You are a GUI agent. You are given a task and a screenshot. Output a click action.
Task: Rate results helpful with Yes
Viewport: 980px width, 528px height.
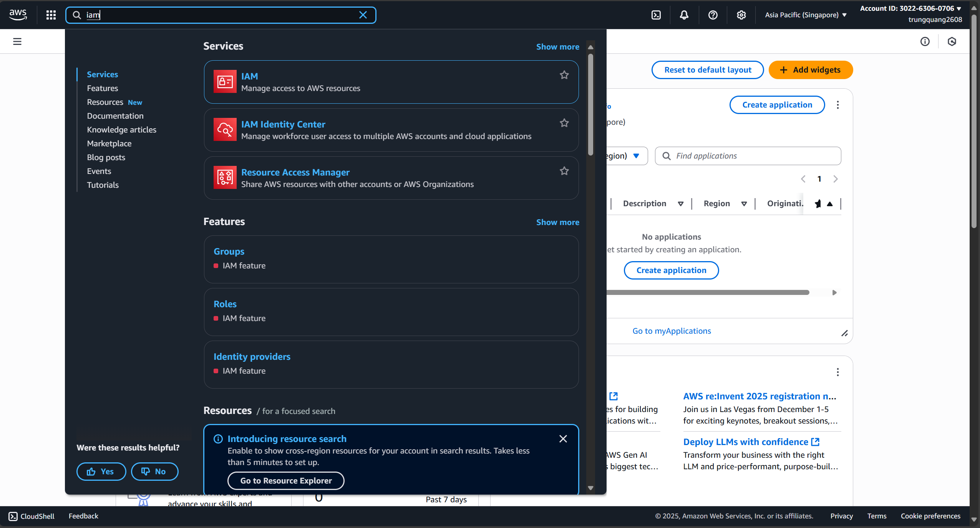101,472
